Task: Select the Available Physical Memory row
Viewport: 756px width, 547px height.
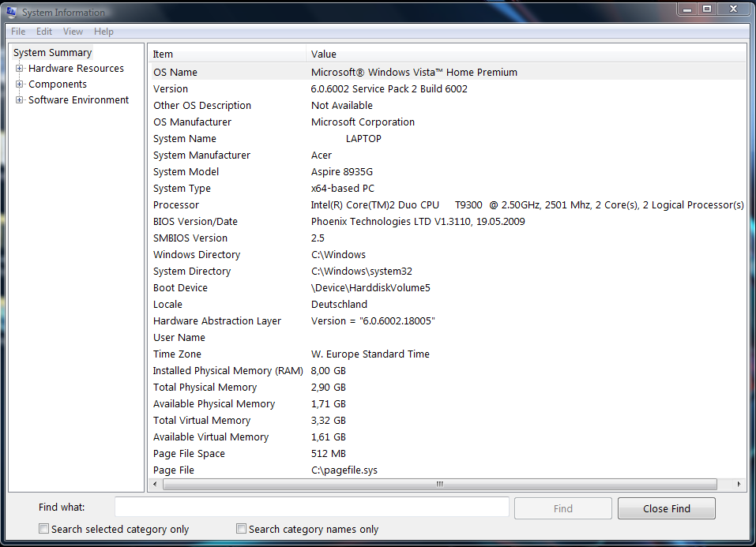Action: click(x=447, y=404)
